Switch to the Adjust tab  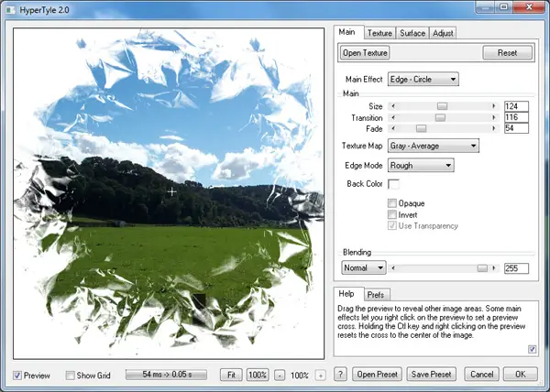tap(443, 33)
